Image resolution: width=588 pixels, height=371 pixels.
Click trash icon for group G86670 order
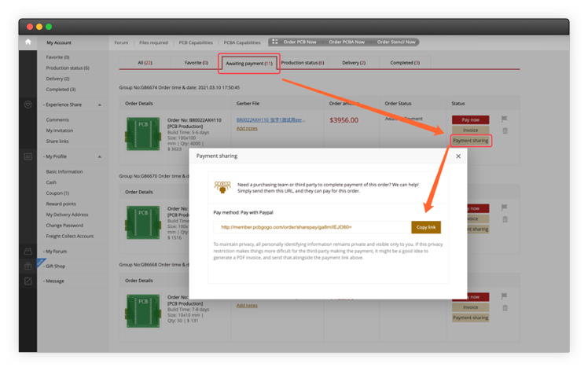505,219
